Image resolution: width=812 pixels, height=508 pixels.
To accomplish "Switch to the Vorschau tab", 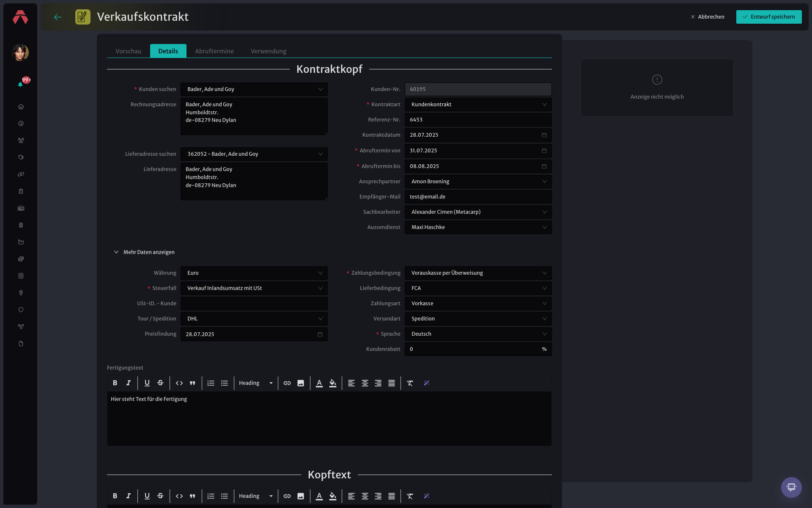I will (x=129, y=51).
